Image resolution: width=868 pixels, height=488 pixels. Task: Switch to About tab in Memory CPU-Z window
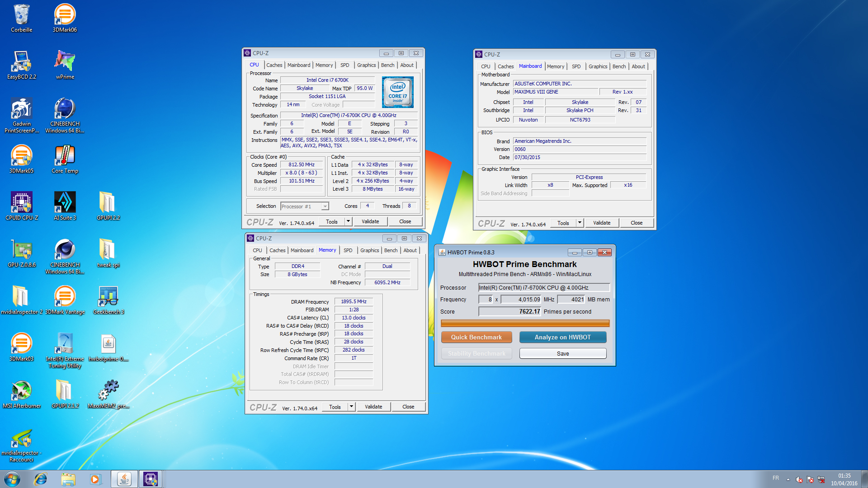pos(410,250)
